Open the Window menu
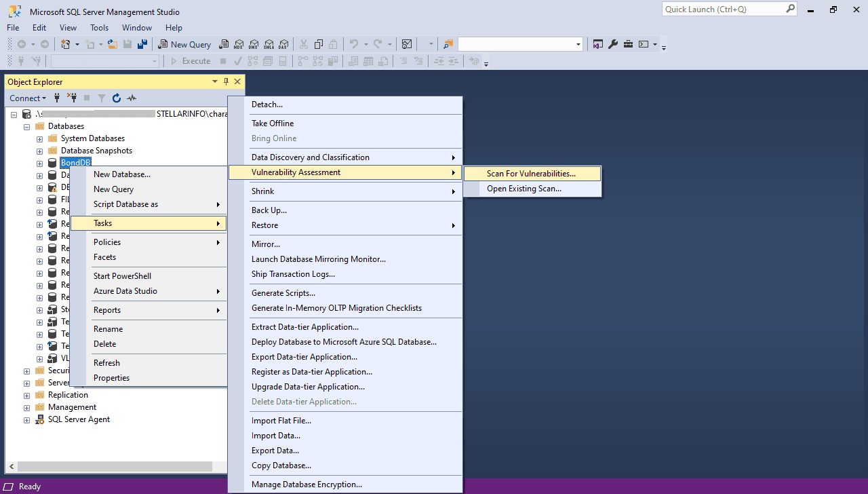This screenshot has width=868, height=494. coord(137,28)
